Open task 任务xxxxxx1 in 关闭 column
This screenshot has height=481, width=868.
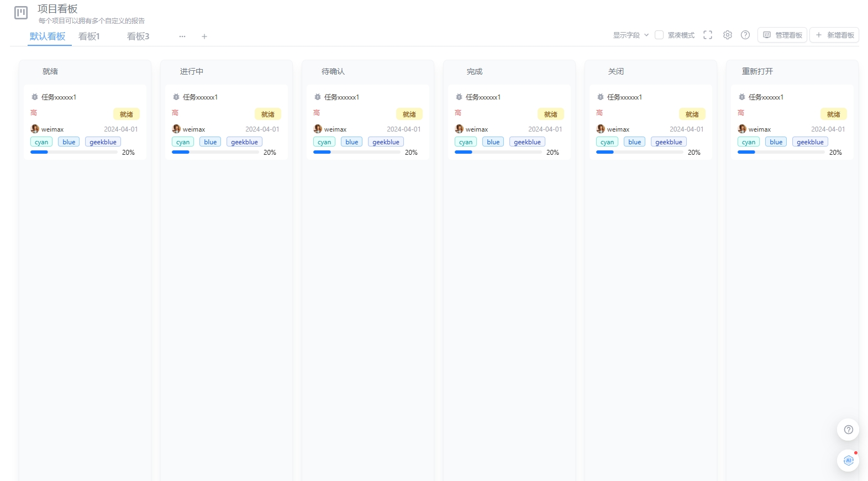pyautogui.click(x=624, y=97)
